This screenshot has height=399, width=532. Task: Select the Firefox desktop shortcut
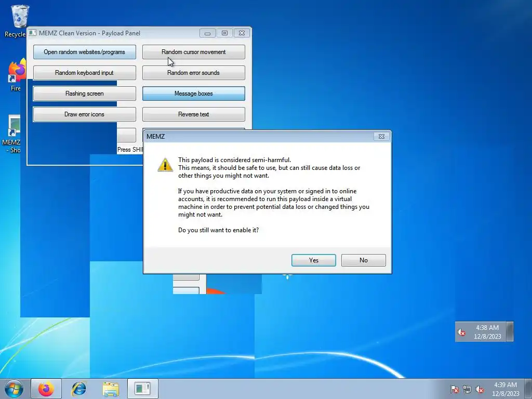click(x=16, y=75)
